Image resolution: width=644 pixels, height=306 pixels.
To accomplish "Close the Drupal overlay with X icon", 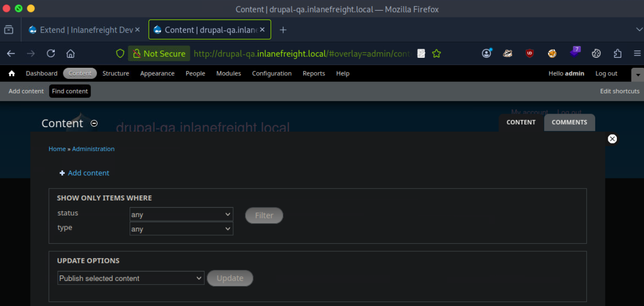I will (x=612, y=139).
